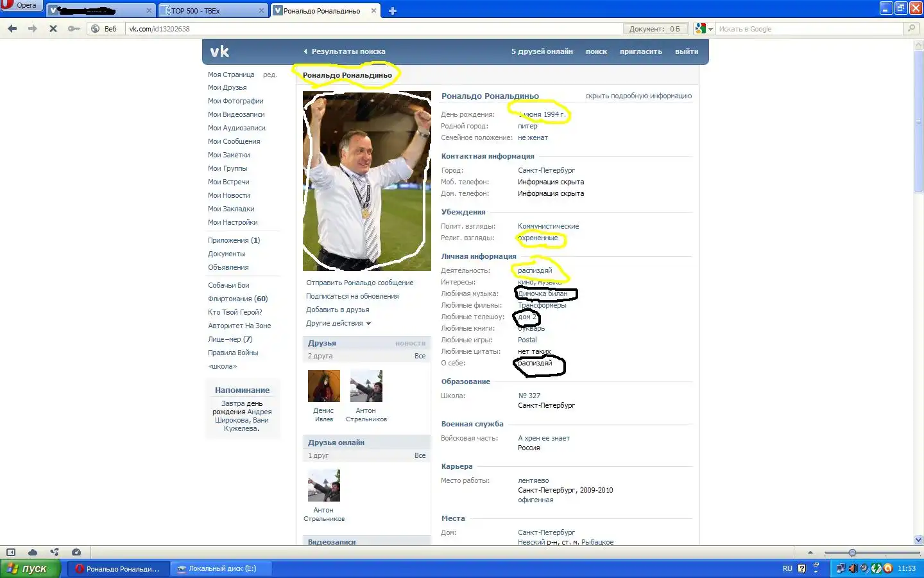This screenshot has width=924, height=578.
Task: Click the VK logo in header
Action: pyautogui.click(x=219, y=51)
